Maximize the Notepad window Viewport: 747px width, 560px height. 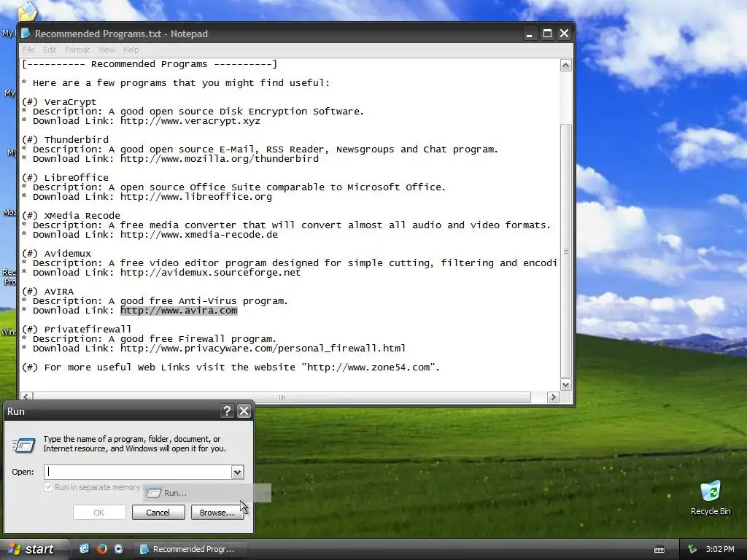[x=547, y=34]
